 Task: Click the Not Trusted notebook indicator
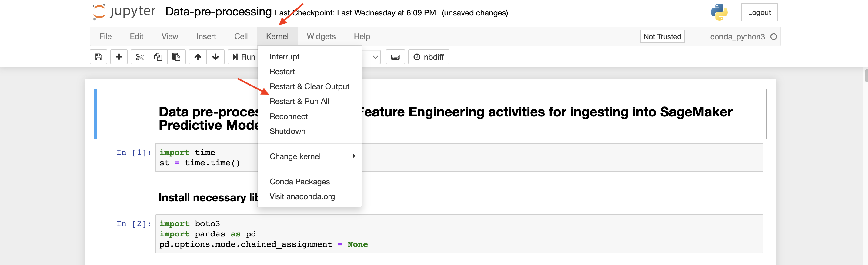662,36
